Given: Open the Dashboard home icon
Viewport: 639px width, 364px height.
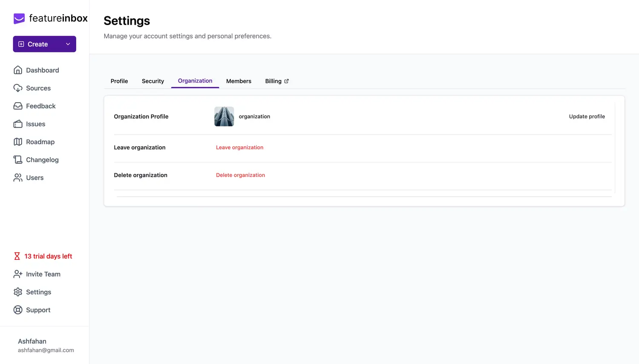Looking at the screenshot, I should (18, 70).
